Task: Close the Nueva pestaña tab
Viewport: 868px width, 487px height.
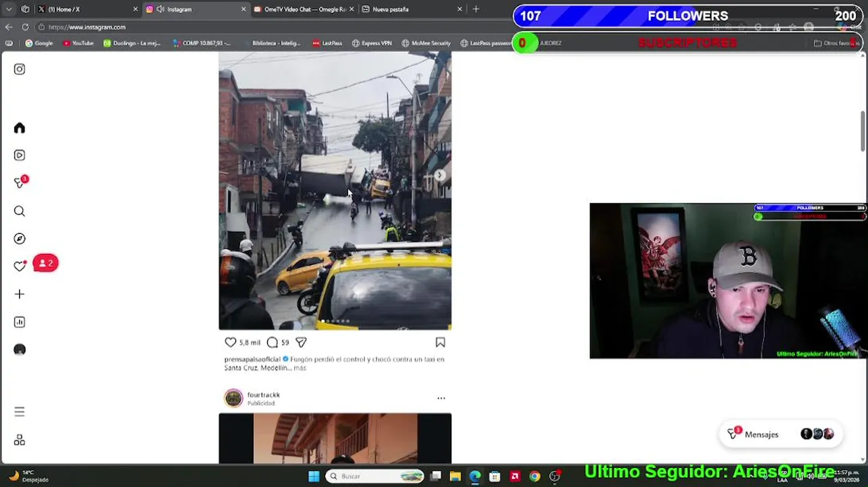Action: coord(460,9)
